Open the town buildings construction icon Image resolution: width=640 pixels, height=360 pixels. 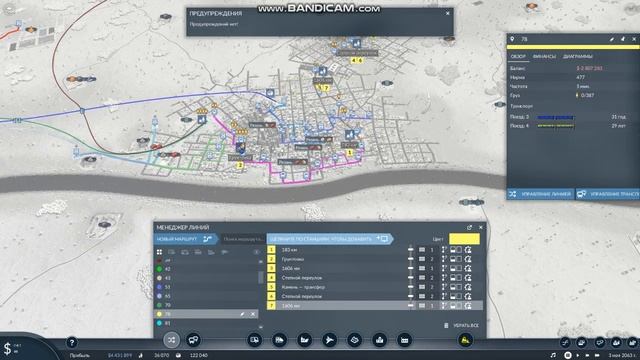(380, 340)
